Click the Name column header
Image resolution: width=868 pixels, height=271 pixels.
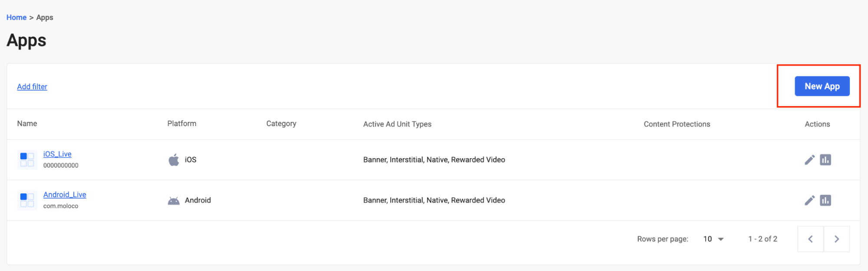[x=27, y=124]
